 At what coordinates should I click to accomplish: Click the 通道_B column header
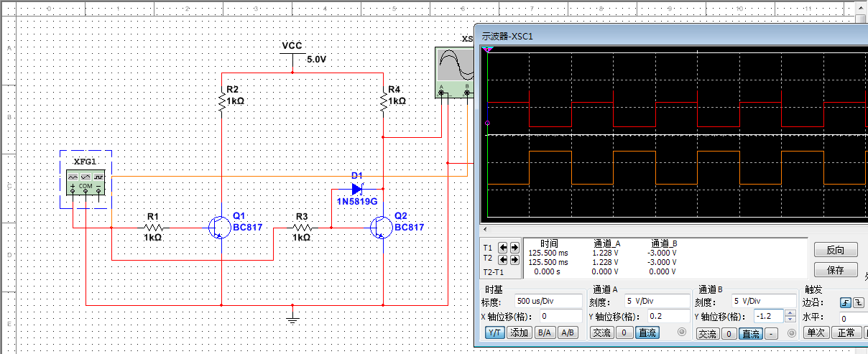[x=664, y=243]
